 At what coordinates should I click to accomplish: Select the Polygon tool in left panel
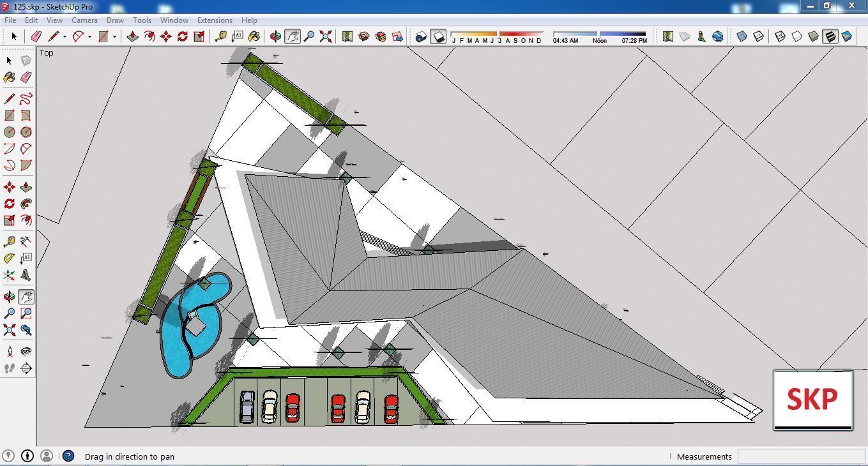tap(26, 132)
